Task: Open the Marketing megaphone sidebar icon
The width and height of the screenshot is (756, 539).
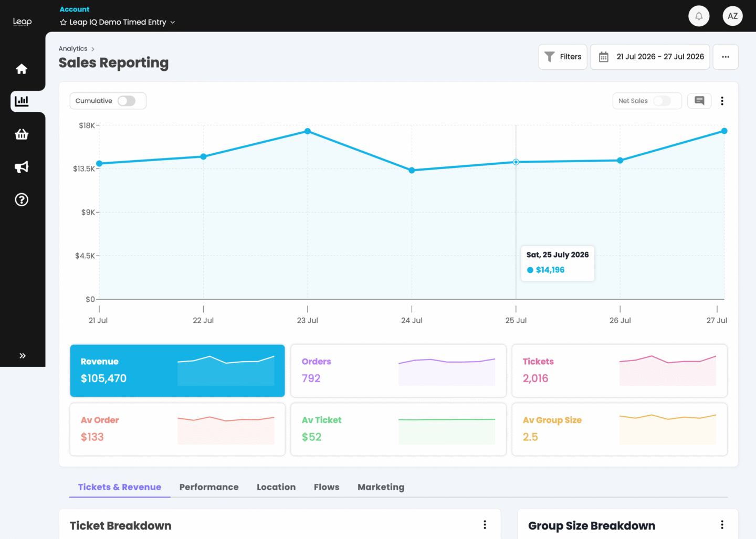Action: [x=22, y=167]
